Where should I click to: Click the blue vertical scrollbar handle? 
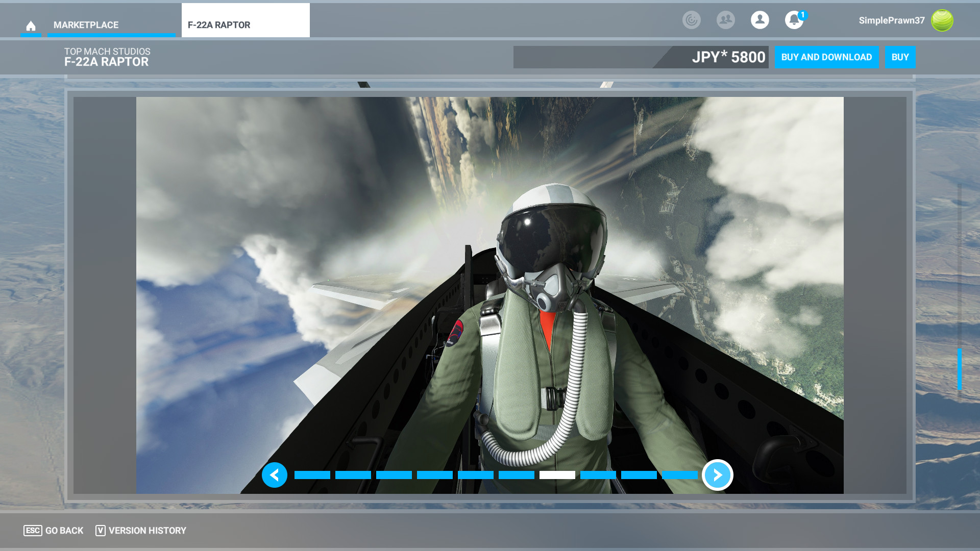tap(959, 369)
